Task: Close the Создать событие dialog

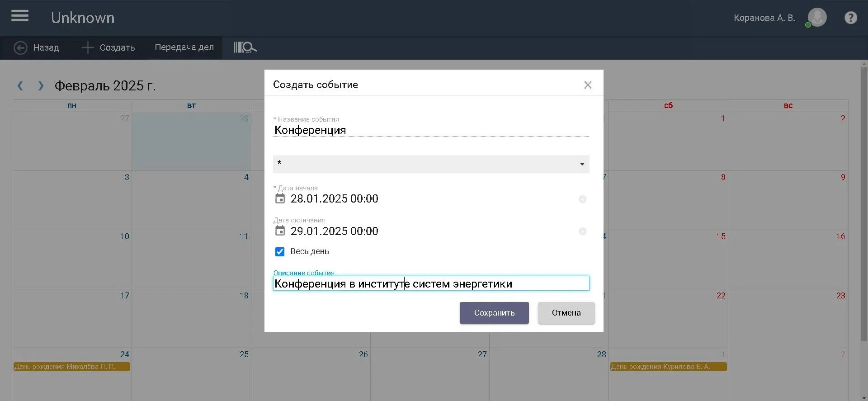Action: tap(587, 85)
